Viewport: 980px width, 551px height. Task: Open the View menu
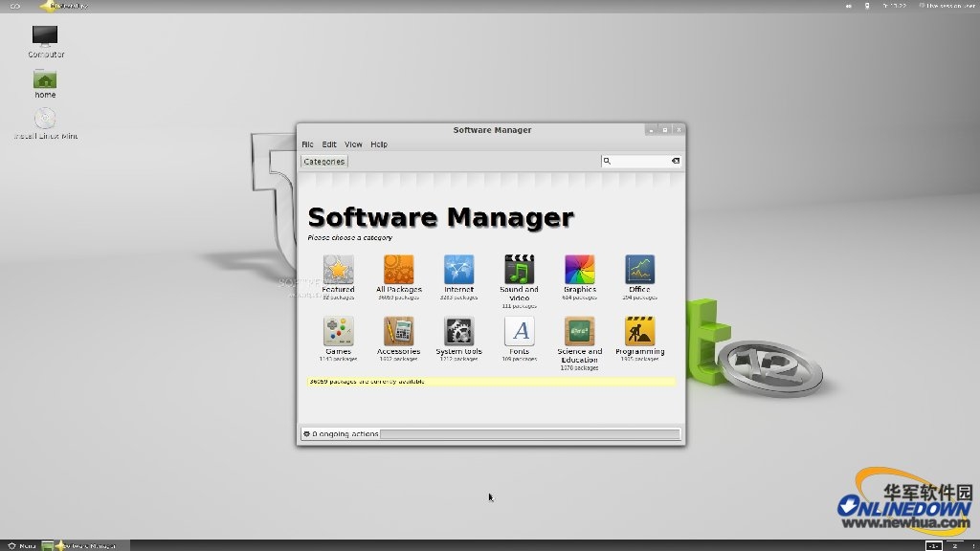pos(353,144)
